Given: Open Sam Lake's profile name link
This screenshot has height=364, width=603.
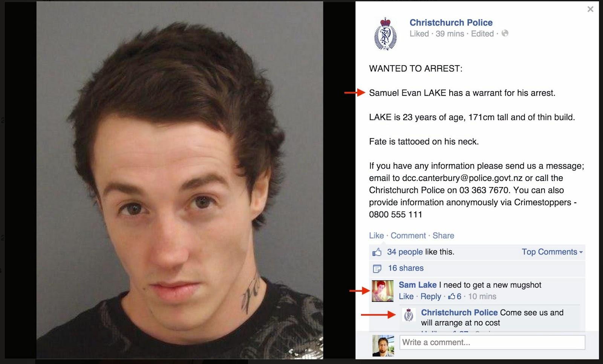Looking at the screenshot, I should coord(418,285).
